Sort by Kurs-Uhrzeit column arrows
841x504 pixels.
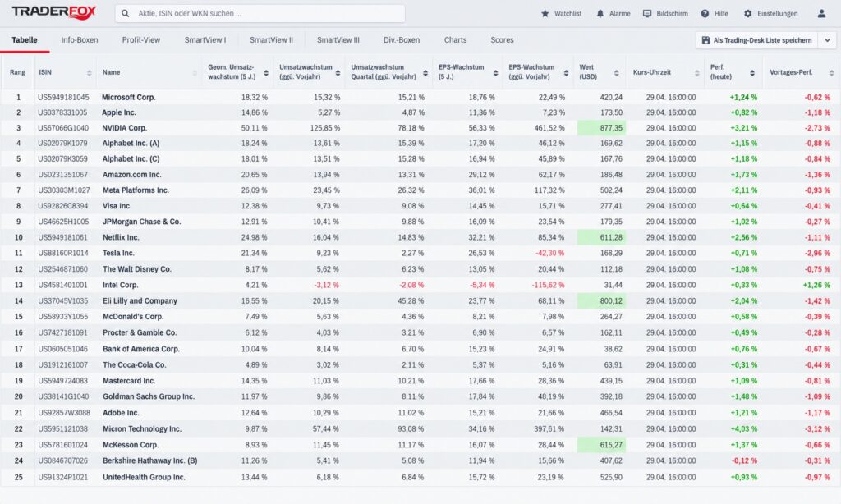697,72
